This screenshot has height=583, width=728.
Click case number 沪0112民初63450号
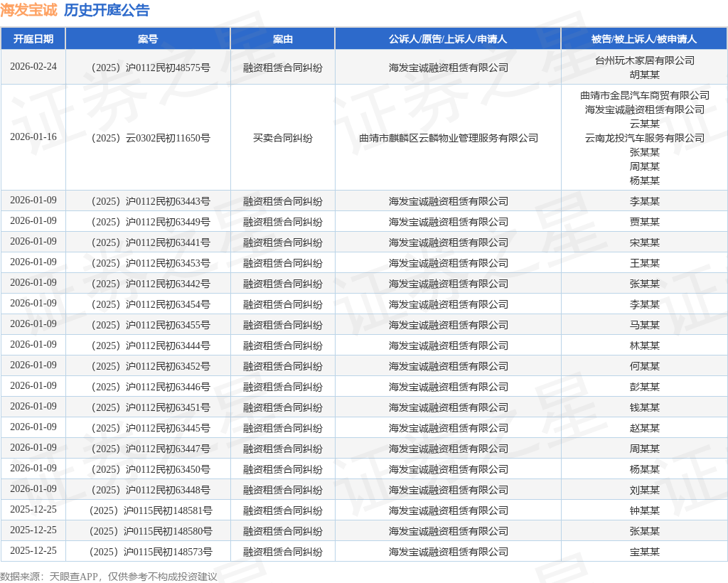point(151,470)
